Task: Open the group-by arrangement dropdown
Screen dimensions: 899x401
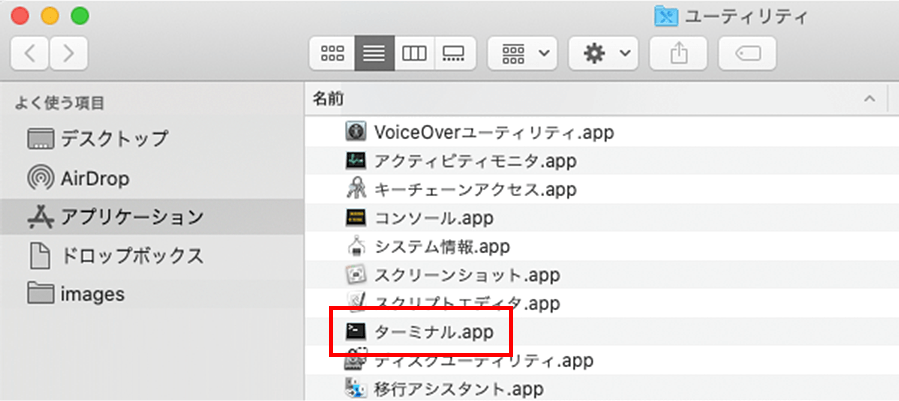Action: point(522,53)
